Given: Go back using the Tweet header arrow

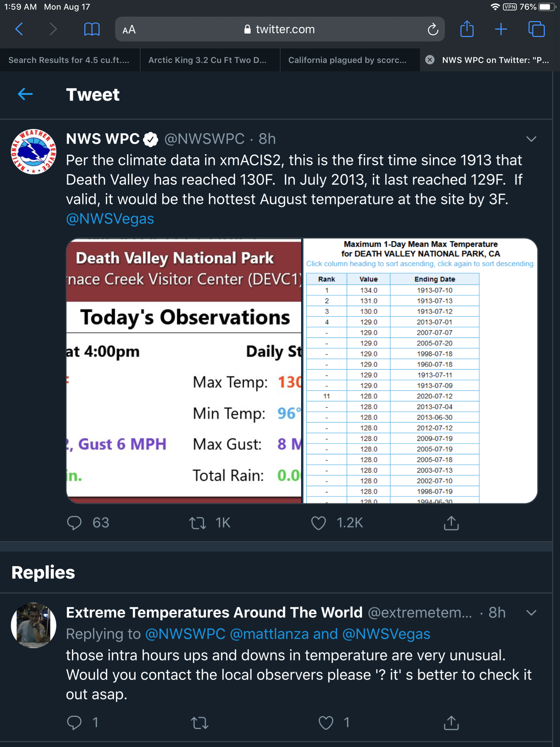Looking at the screenshot, I should pos(25,94).
